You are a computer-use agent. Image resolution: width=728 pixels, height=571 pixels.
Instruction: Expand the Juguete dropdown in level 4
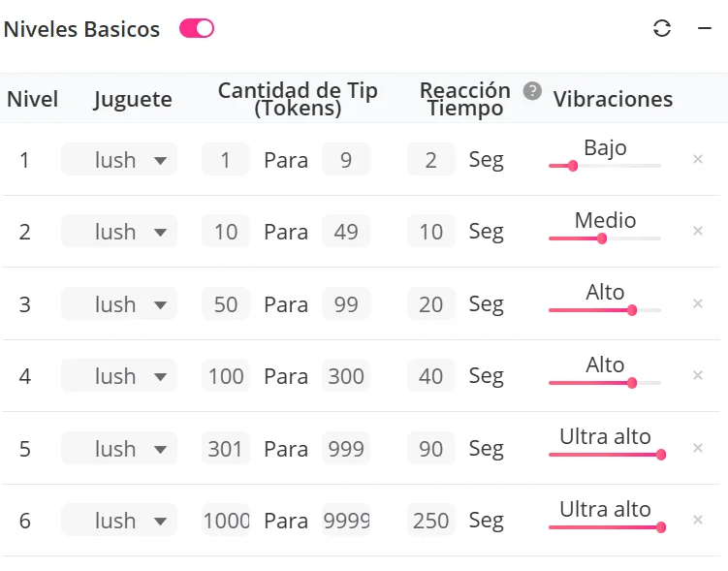tap(119, 376)
